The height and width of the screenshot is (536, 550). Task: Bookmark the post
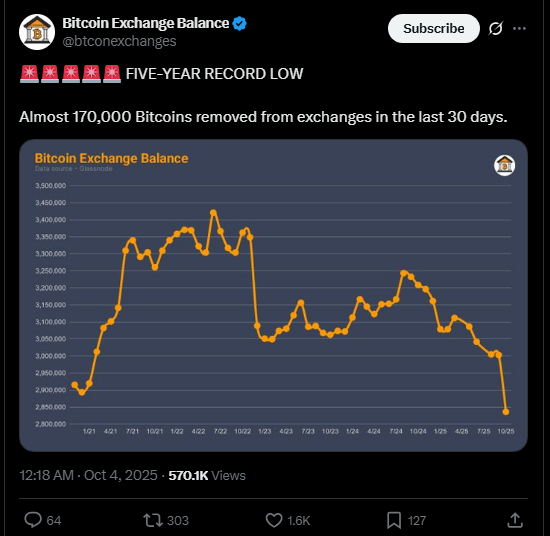(x=394, y=520)
